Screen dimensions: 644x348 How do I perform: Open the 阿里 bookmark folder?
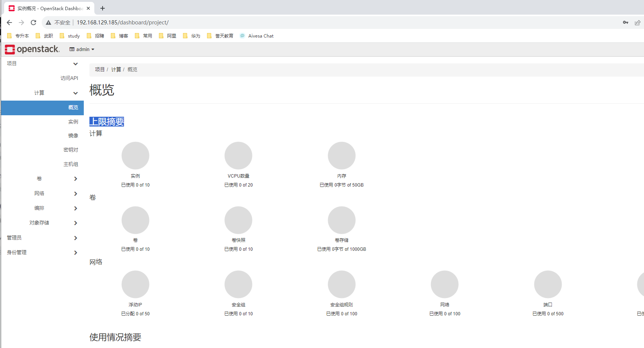point(168,36)
